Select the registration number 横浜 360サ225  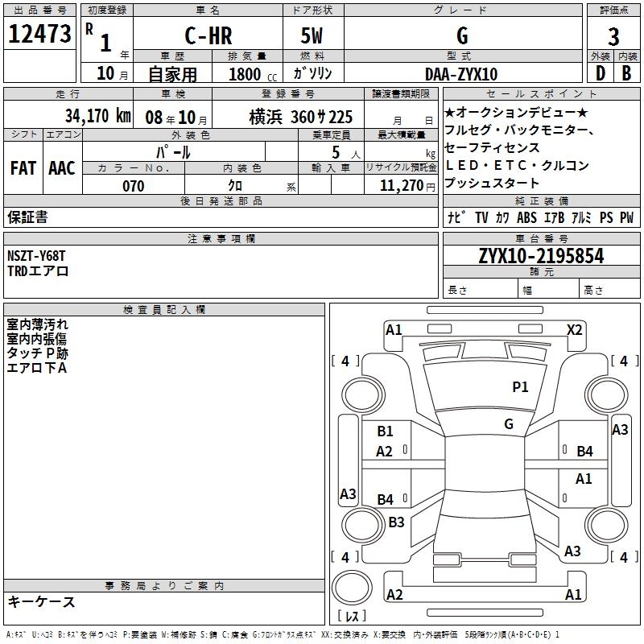click(x=300, y=118)
